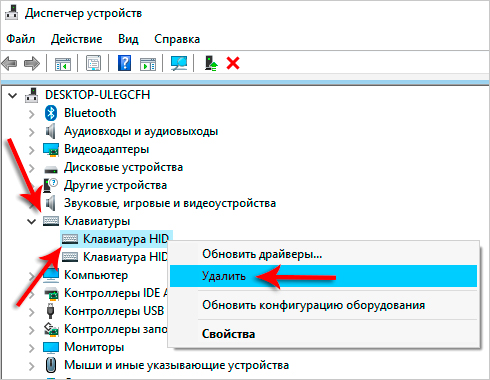The image size is (490, 380).
Task: Choose Удалить in the context menu
Action: pyautogui.click(x=323, y=276)
